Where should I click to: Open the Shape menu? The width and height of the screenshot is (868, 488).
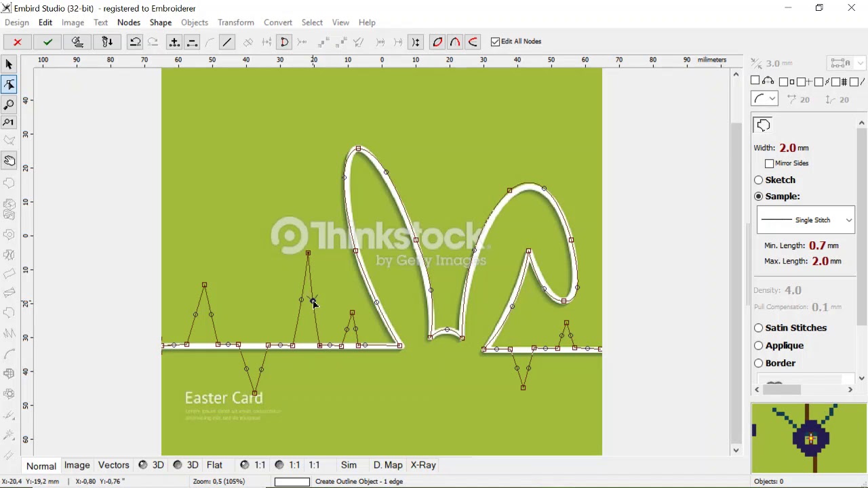(x=161, y=22)
